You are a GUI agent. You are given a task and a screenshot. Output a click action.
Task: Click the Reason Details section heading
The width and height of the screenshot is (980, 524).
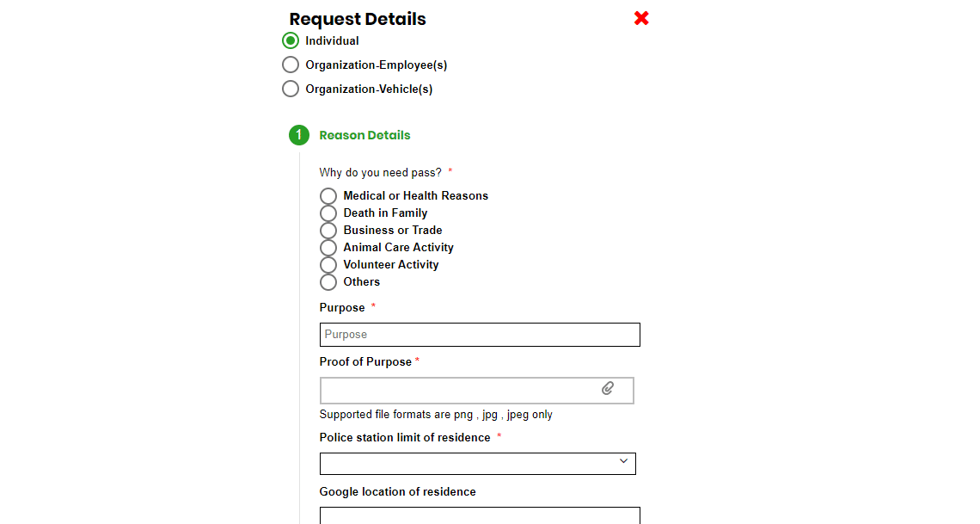[x=364, y=135]
